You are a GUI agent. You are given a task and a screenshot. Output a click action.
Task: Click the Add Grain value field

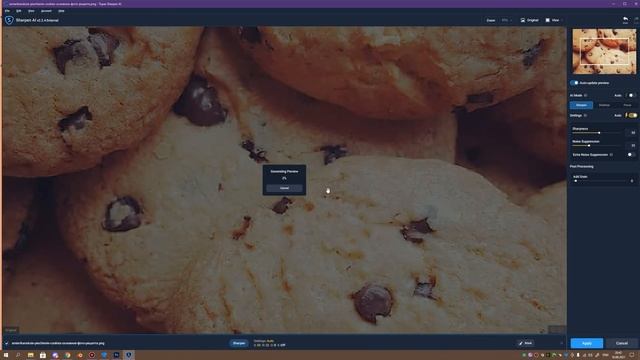[x=632, y=180]
